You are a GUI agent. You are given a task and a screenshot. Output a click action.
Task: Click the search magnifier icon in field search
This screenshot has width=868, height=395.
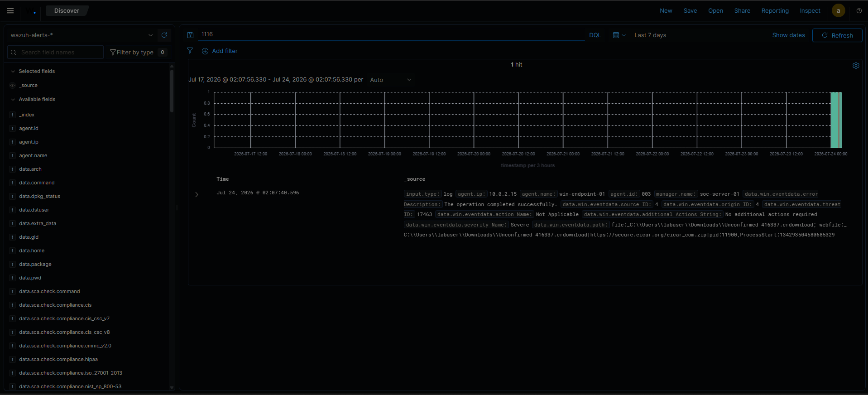[x=14, y=53]
